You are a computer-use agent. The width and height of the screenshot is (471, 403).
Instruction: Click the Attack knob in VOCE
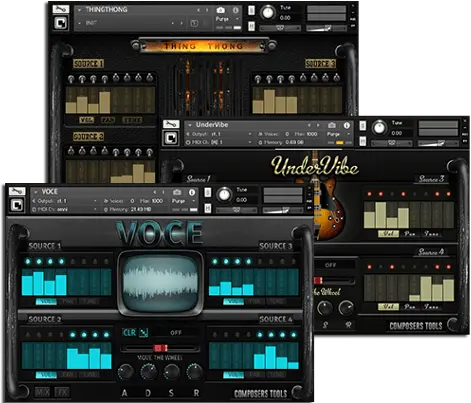click(x=126, y=372)
